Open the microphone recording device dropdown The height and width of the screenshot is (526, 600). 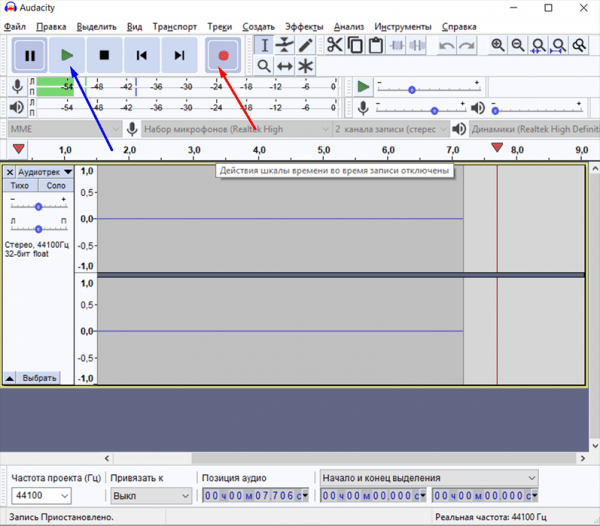pyautogui.click(x=236, y=129)
